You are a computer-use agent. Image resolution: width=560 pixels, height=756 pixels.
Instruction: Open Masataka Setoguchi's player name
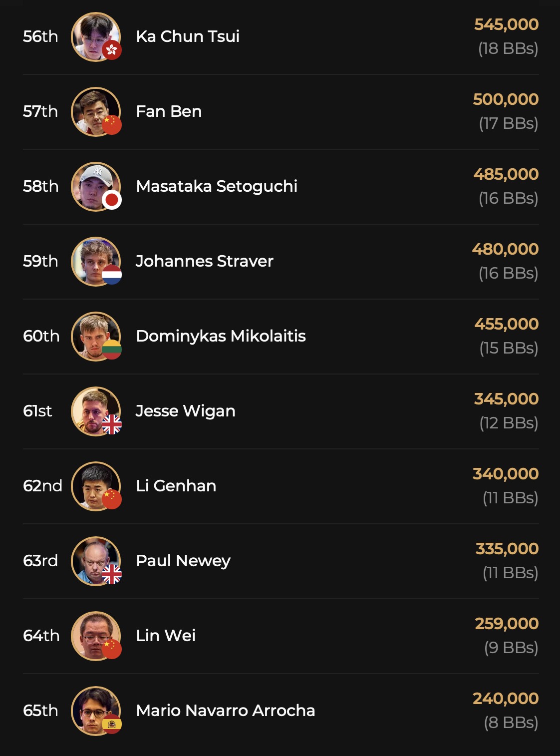(217, 186)
